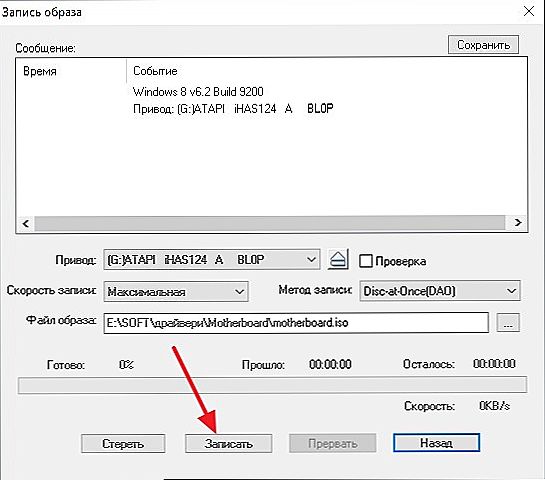Click the eject drive tray icon
The width and height of the screenshot is (545, 480).
pos(338,260)
